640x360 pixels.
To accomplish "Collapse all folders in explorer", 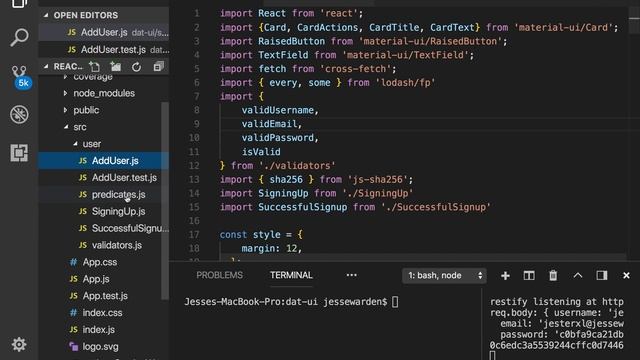I will [158, 67].
